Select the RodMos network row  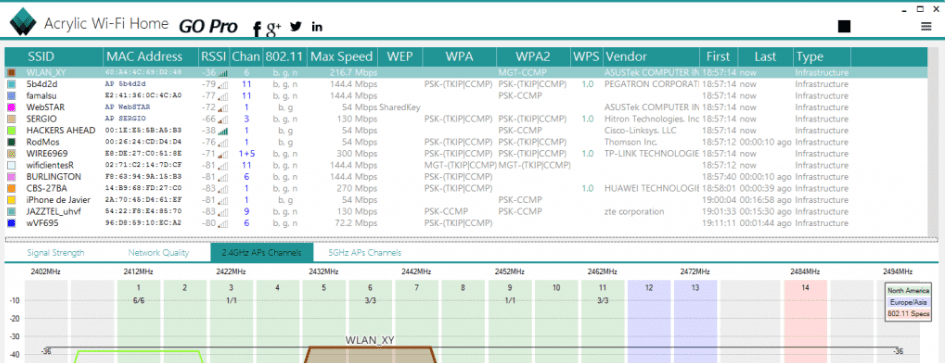(466, 142)
